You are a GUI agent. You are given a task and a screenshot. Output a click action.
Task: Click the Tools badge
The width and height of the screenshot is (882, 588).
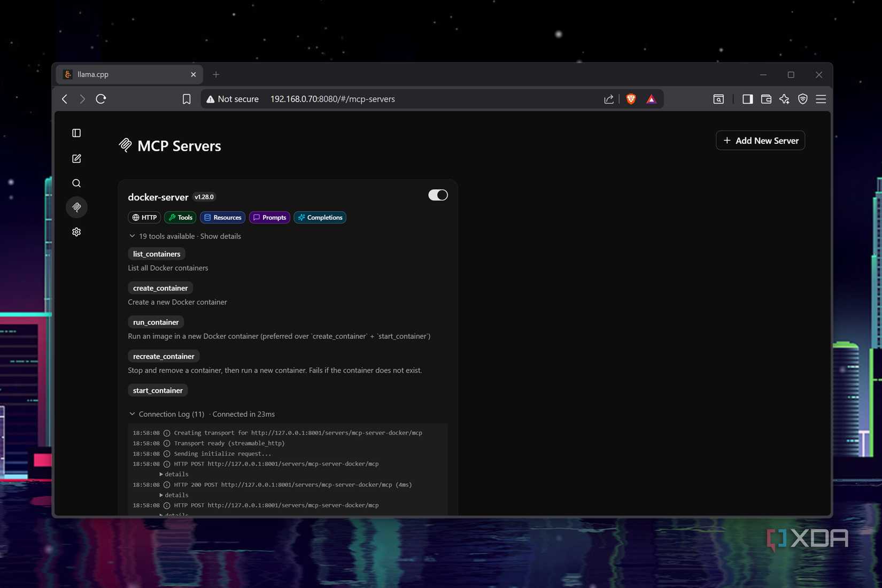(180, 218)
